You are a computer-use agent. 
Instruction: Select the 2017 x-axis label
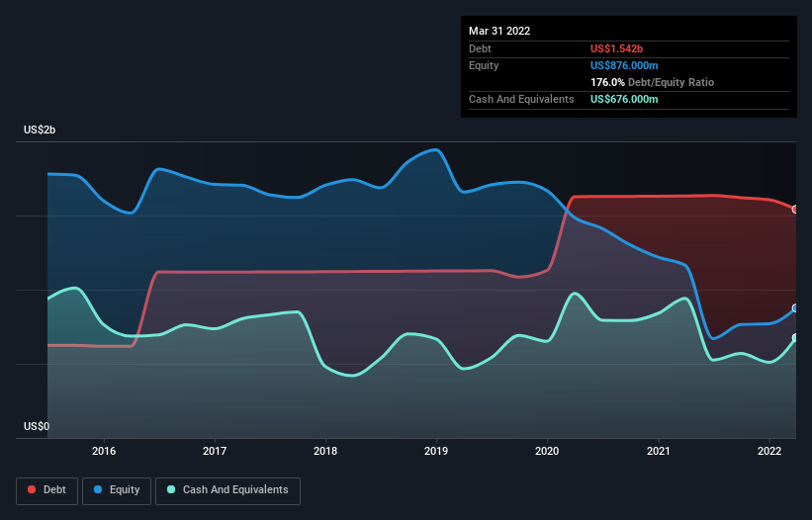(x=215, y=451)
